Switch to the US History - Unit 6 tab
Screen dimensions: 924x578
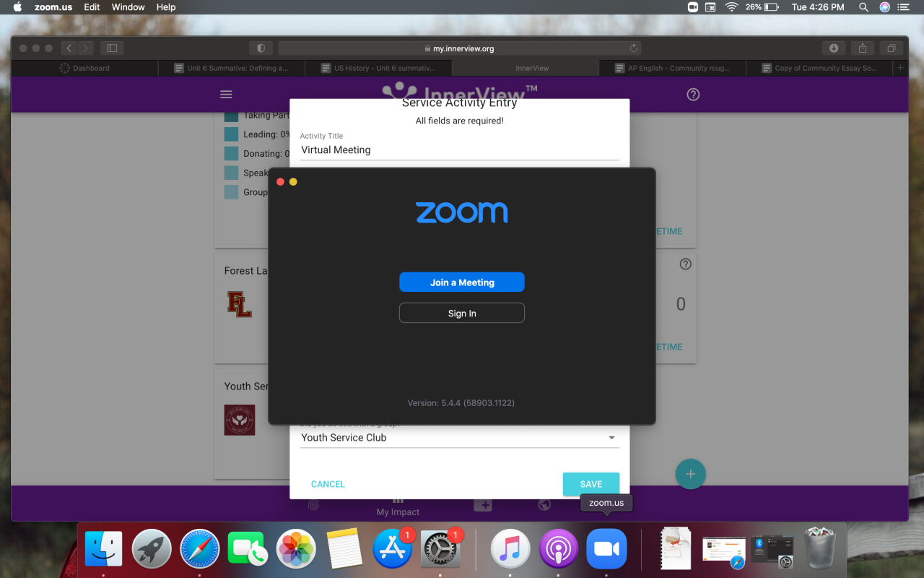379,68
